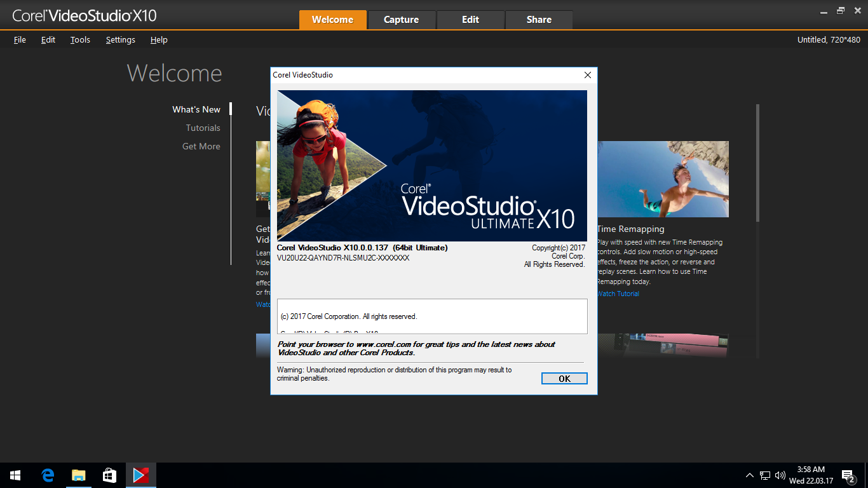Open the Settings menu
This screenshot has height=488, width=868.
[x=121, y=39]
